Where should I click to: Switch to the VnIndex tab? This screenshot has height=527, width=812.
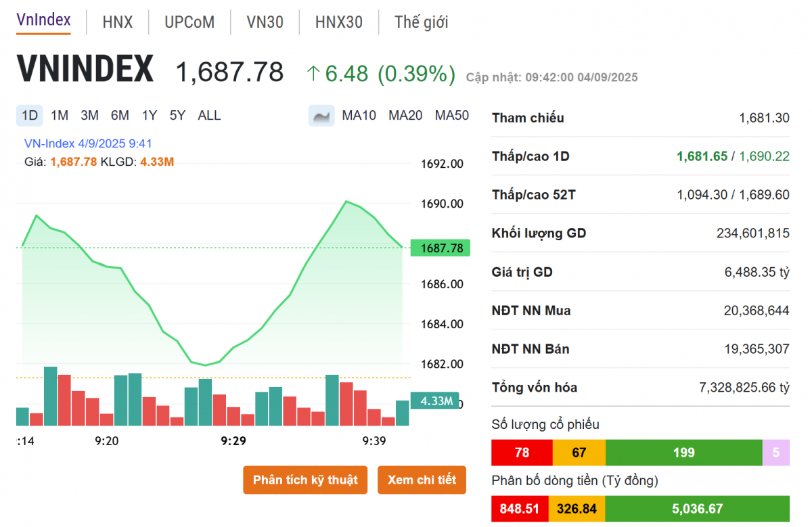click(43, 21)
